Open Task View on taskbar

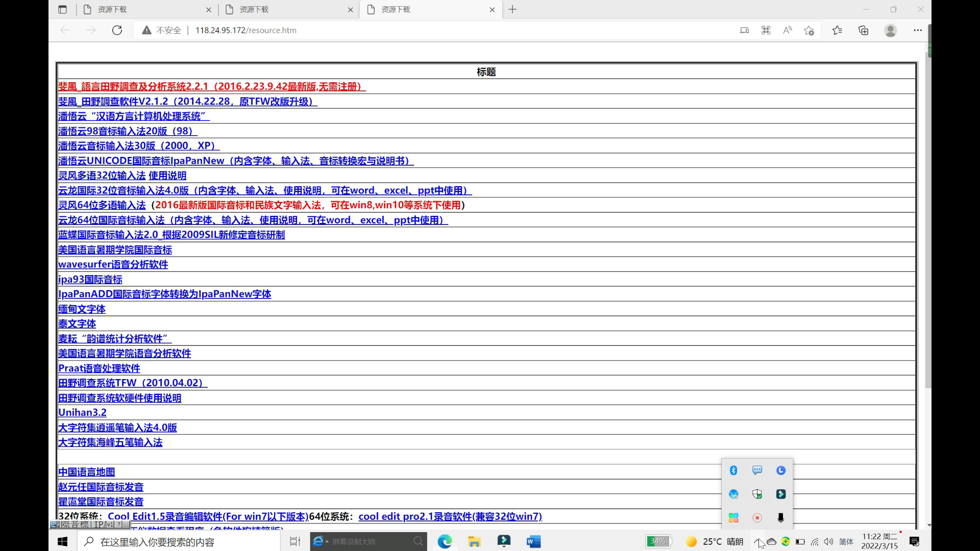[x=295, y=541]
